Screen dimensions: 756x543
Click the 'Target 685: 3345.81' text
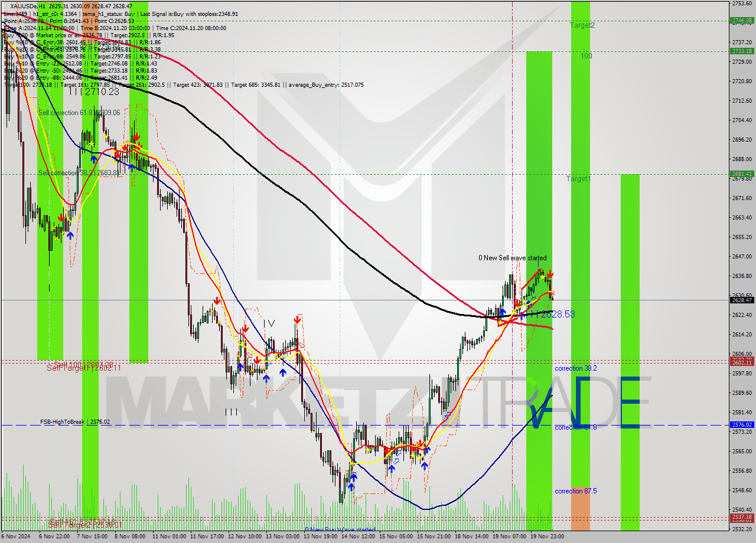[256, 84]
